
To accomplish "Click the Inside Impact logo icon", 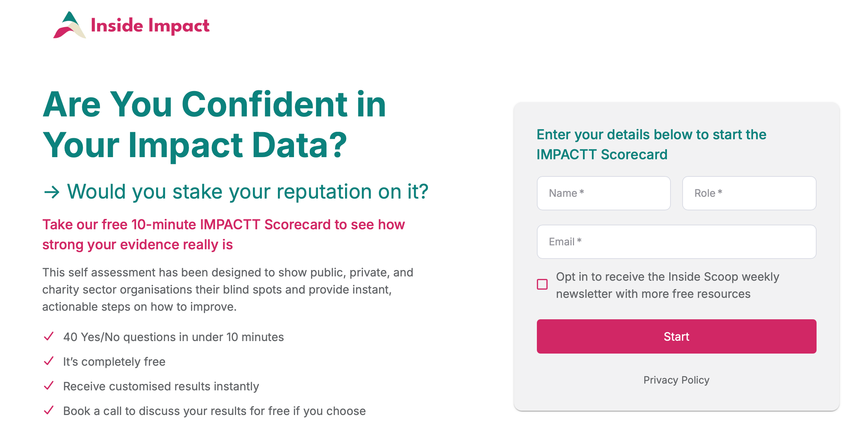I will pos(69,26).
